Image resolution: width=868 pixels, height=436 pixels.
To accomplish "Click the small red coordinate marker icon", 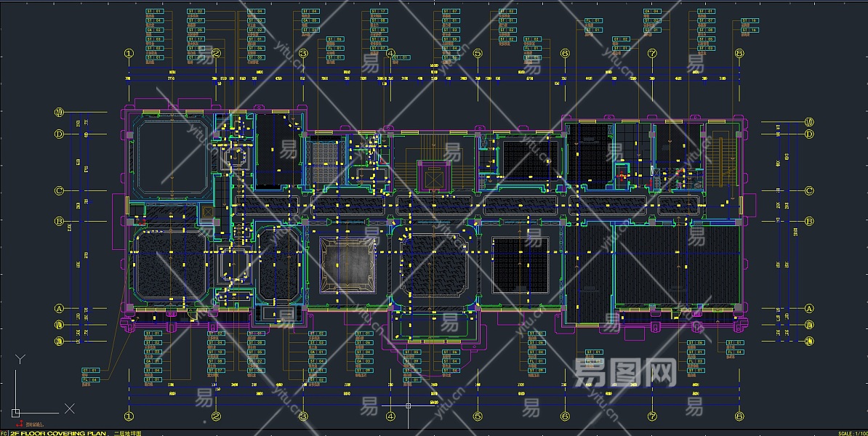I will [x=20, y=424].
